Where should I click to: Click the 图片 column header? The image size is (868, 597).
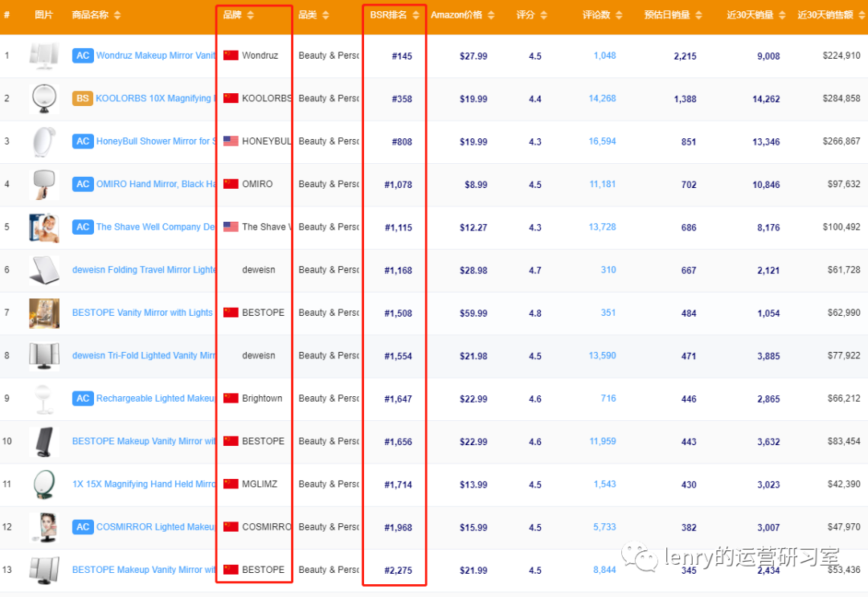click(x=43, y=15)
